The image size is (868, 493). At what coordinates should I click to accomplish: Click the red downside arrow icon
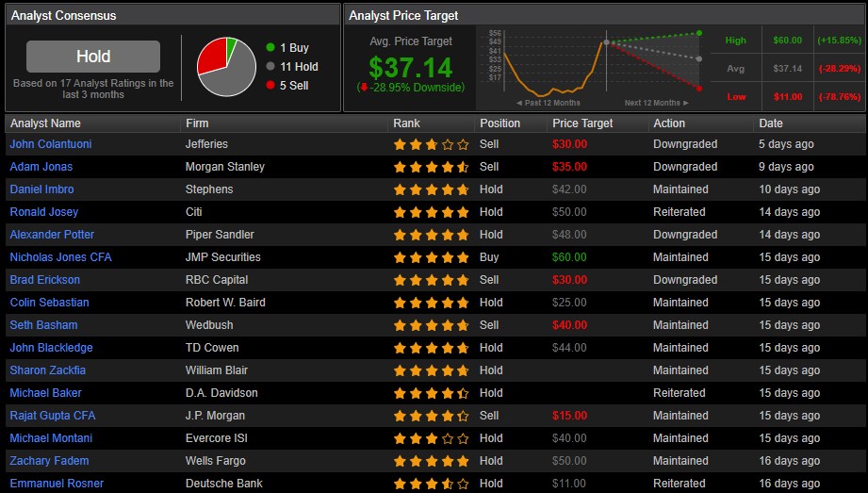[363, 88]
